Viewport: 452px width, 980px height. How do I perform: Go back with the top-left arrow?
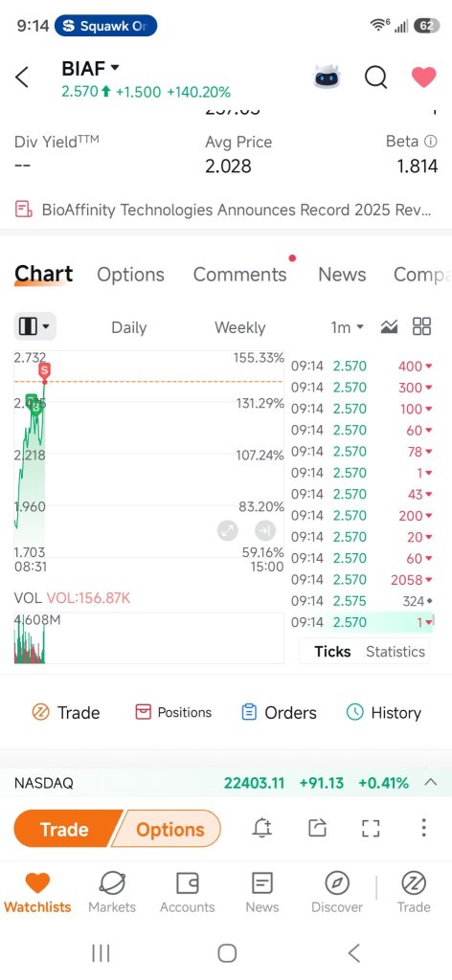click(22, 78)
